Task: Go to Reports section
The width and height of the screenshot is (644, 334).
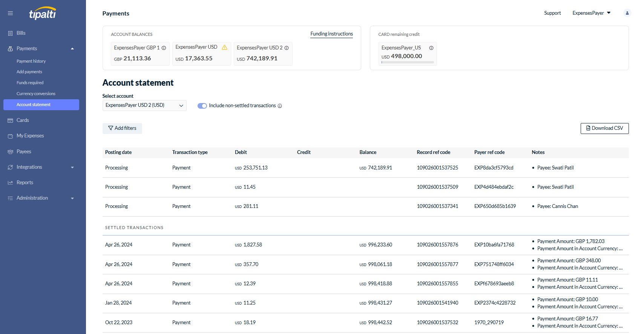Action: [x=25, y=183]
